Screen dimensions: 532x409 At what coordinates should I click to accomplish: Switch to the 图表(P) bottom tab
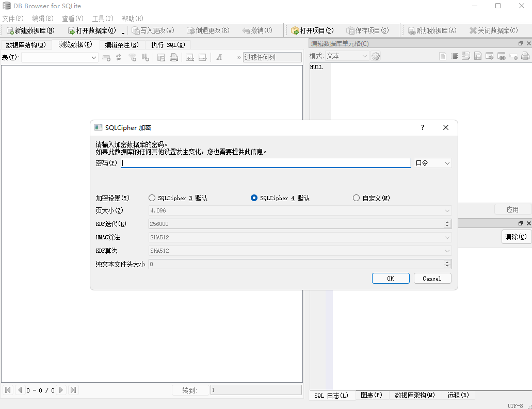pyautogui.click(x=372, y=395)
